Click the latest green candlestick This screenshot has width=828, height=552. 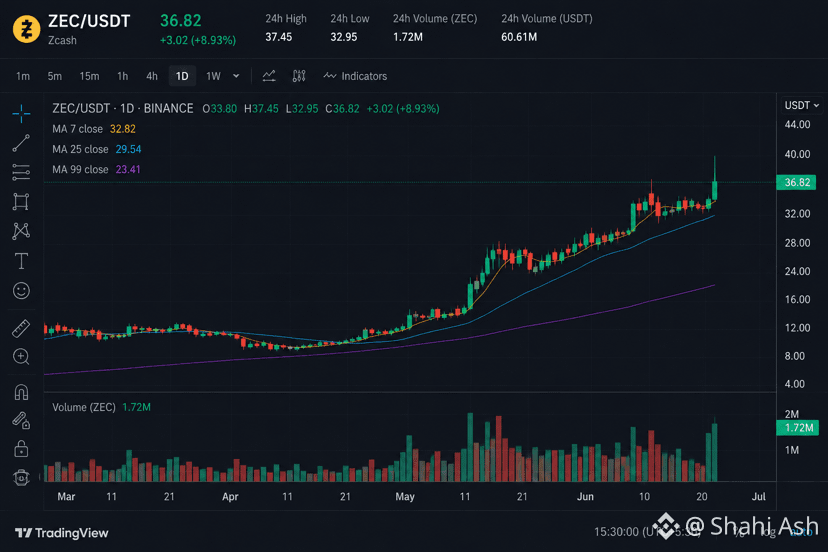click(714, 190)
